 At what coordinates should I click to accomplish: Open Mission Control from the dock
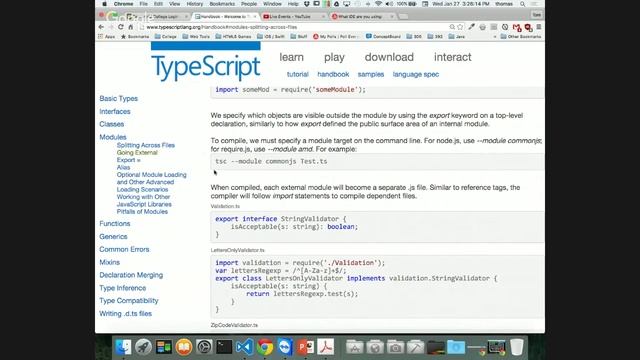coord(164,347)
